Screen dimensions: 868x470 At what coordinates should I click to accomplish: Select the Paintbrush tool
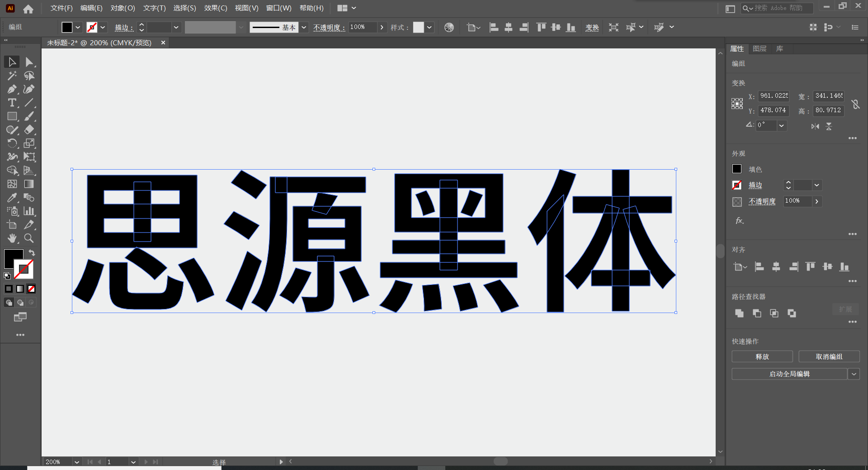(x=29, y=116)
